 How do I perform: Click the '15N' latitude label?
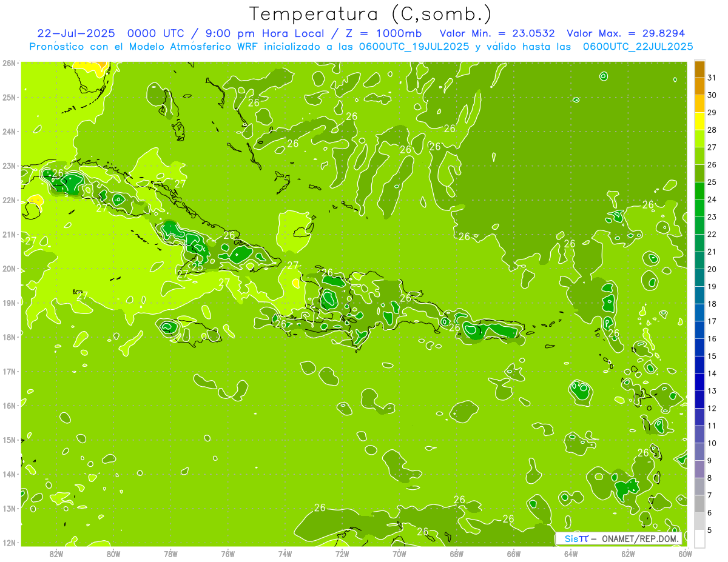click(9, 440)
